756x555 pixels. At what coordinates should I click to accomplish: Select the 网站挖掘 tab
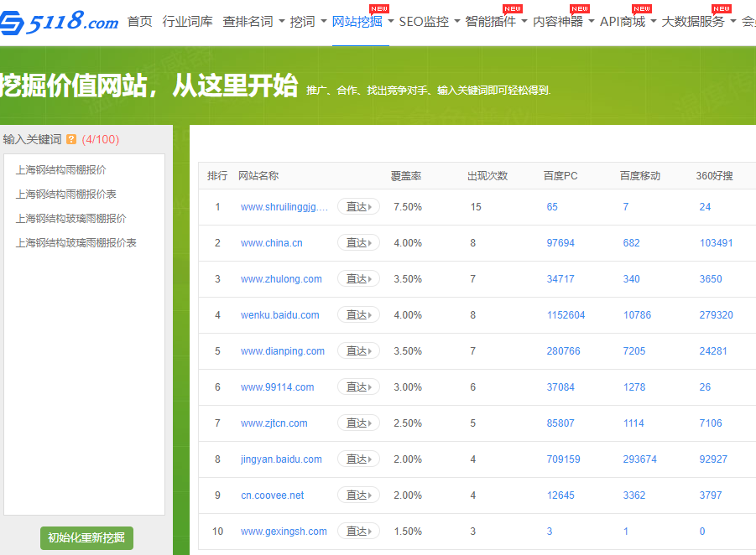point(357,22)
